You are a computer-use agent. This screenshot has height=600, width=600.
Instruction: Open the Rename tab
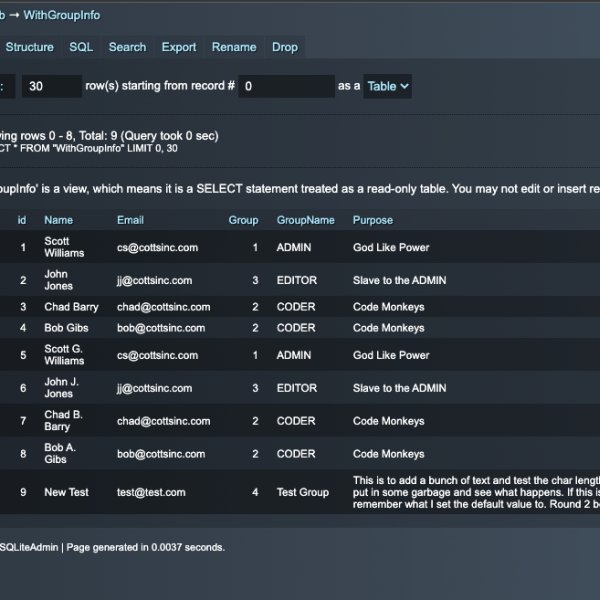tap(233, 47)
